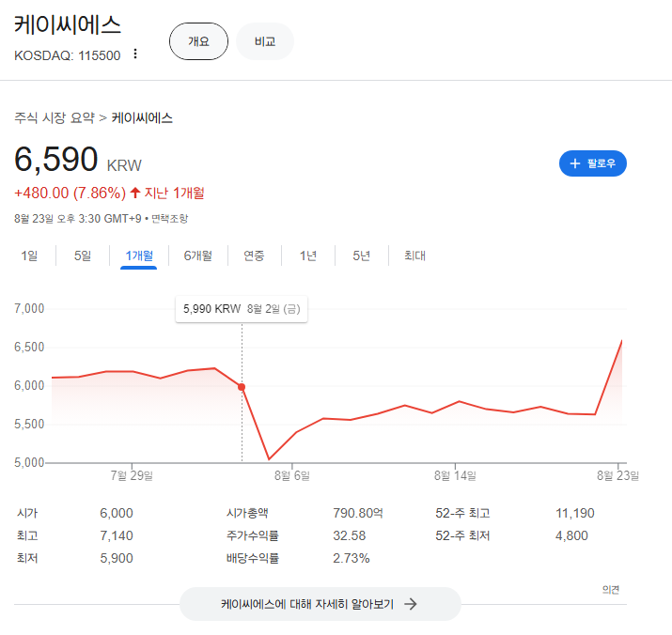Click the 시가 value 6,000

tap(117, 513)
